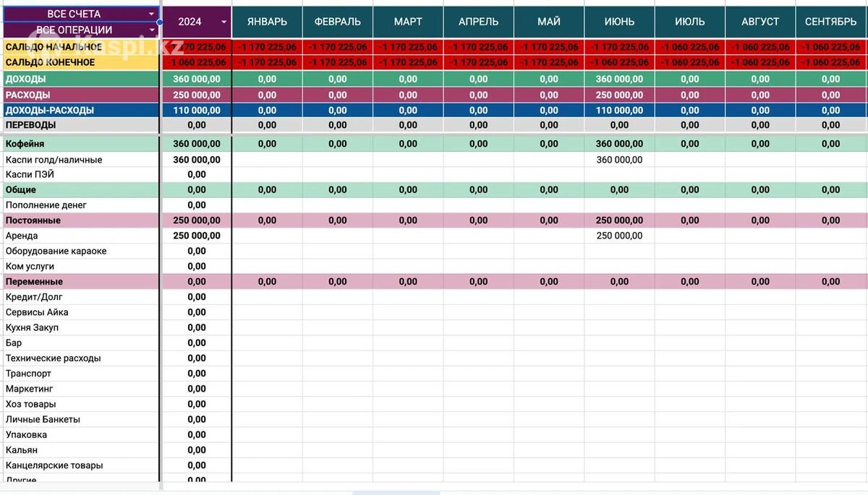Select the Кофейня category row label

pyautogui.click(x=25, y=144)
